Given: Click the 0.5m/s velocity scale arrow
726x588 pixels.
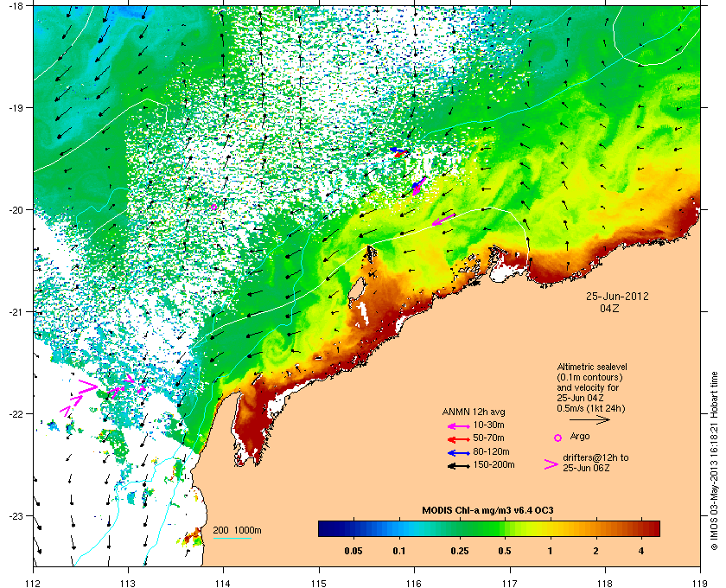Looking at the screenshot, I should [589, 419].
